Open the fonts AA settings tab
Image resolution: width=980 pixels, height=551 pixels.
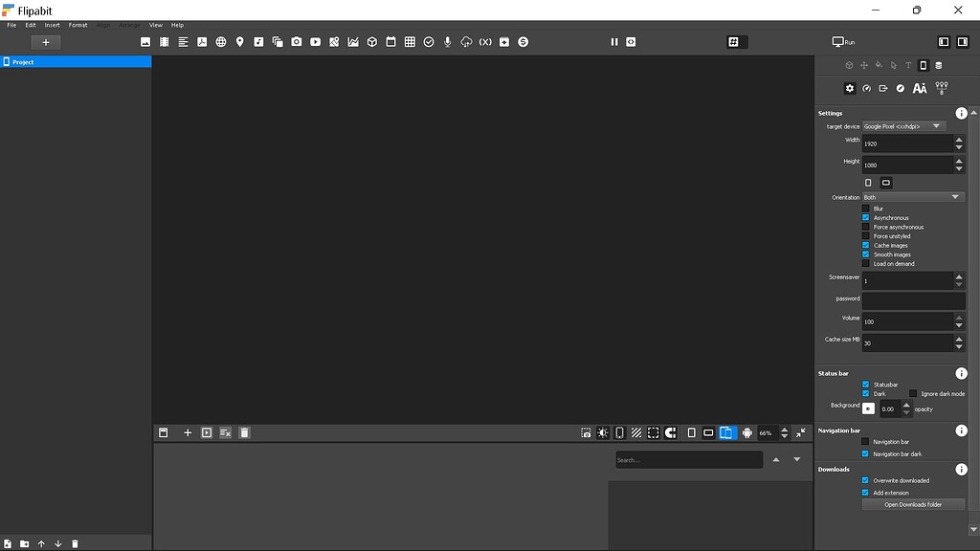click(920, 88)
